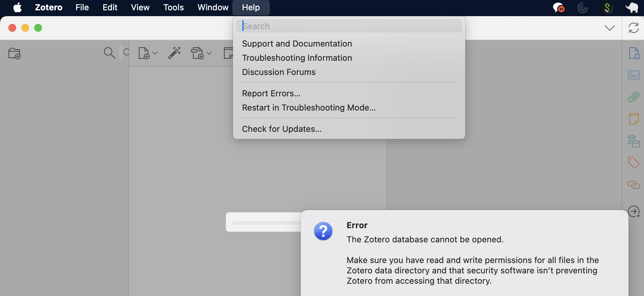Open the Related items link icon
Image resolution: width=644 pixels, height=296 pixels.
(x=634, y=185)
